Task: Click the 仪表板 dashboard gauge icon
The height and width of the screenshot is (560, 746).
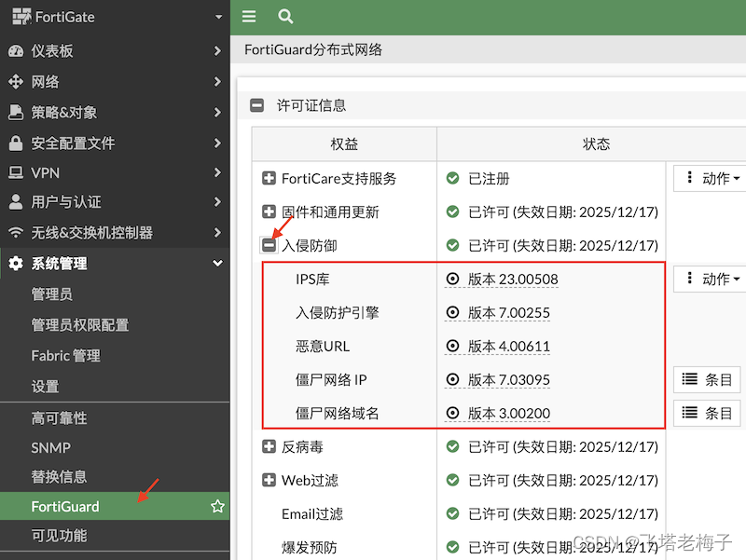Action: click(x=16, y=51)
